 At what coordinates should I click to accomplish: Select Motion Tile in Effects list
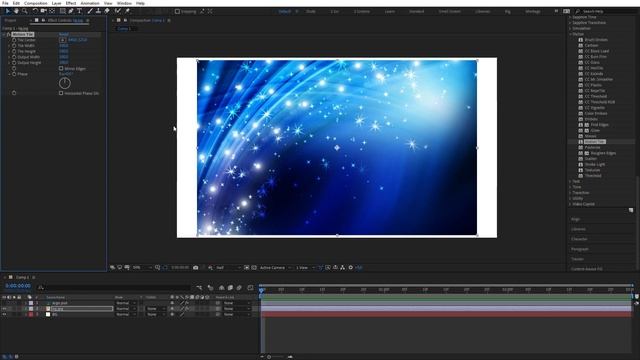click(594, 142)
